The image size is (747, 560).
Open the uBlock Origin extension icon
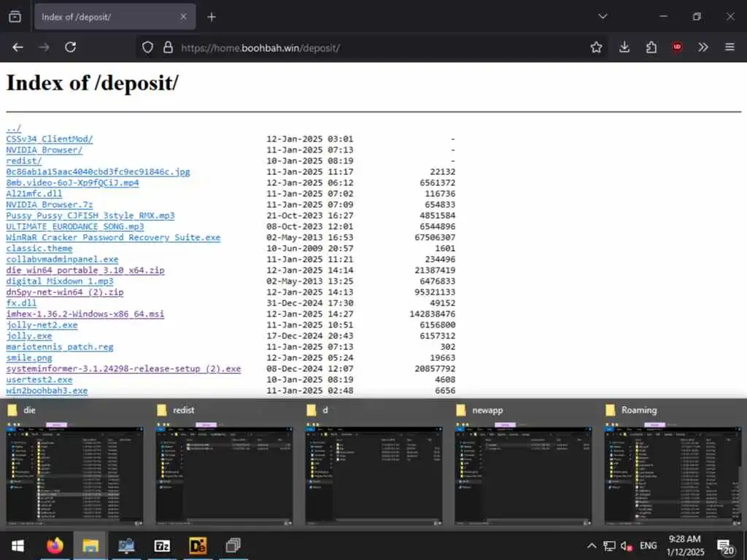(677, 47)
